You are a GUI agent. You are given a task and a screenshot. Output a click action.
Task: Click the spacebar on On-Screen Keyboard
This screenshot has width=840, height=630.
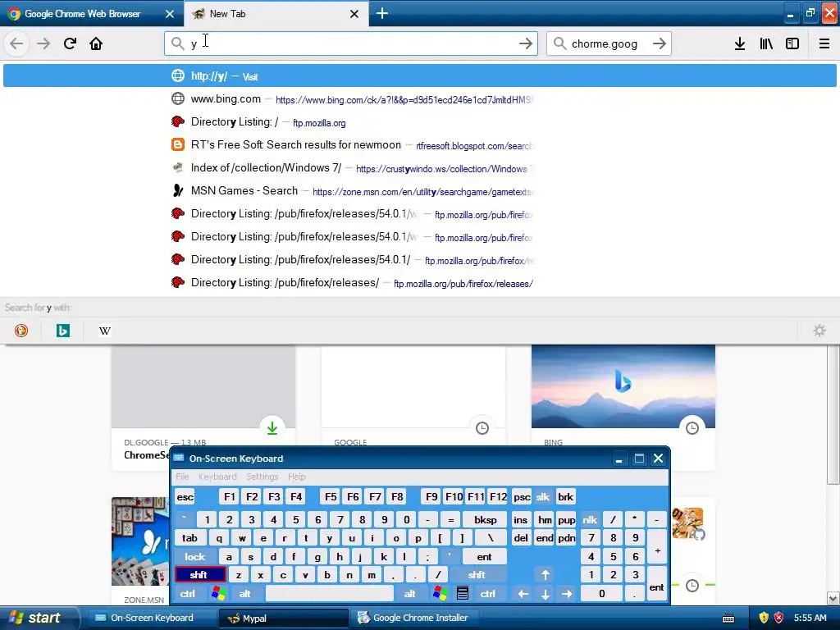330,594
